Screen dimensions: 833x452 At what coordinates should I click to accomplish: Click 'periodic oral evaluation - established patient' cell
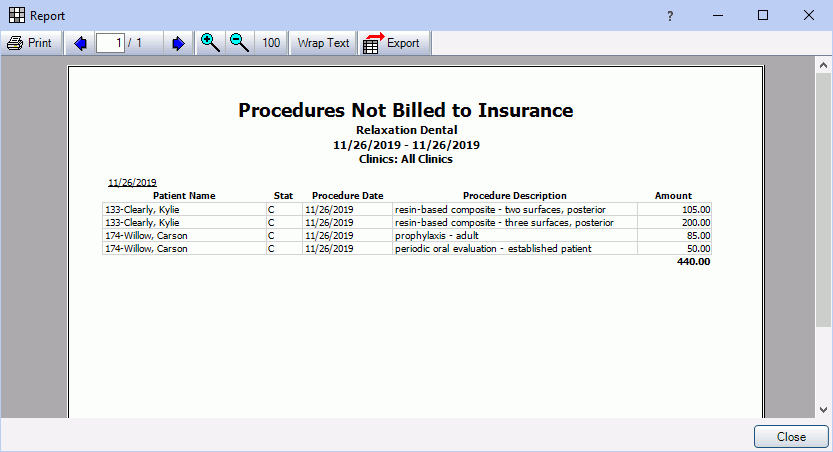coord(515,249)
